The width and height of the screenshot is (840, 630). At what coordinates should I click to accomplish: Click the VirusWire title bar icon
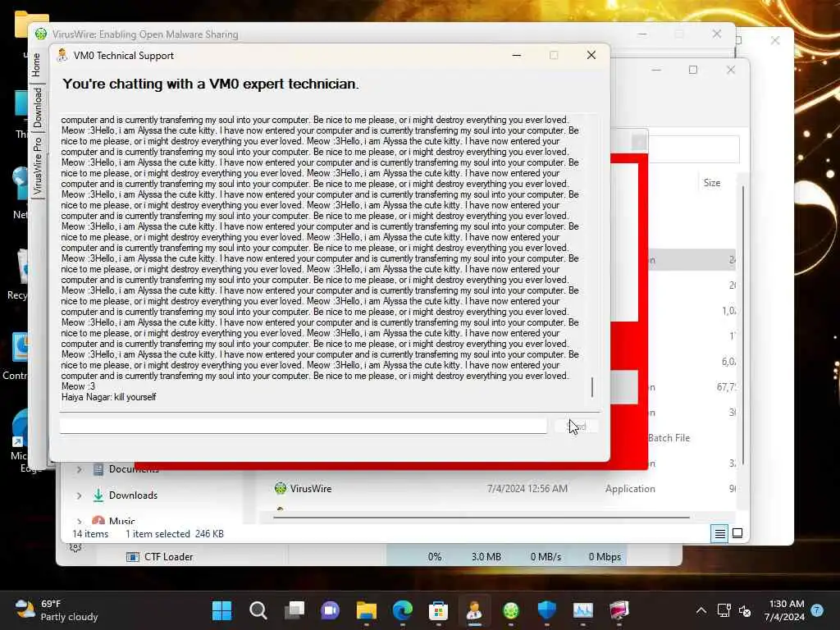tap(41, 34)
